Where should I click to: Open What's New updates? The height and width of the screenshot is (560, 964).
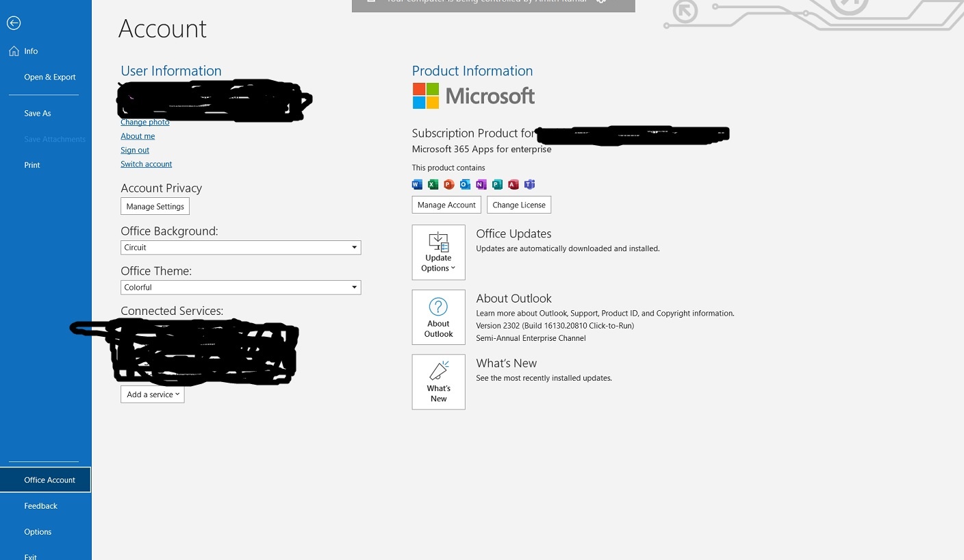tap(439, 382)
